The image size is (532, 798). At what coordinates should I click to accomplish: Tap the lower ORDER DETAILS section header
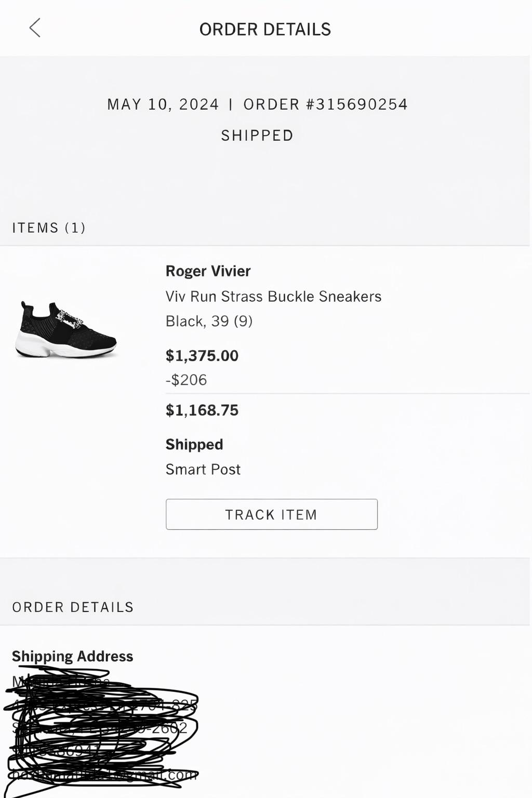click(73, 607)
